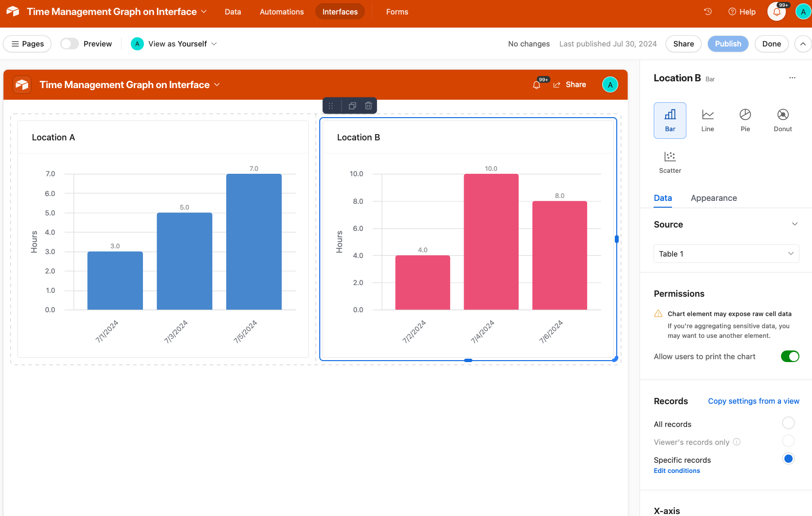Click the right-edge resize handle of Location B

click(616, 239)
